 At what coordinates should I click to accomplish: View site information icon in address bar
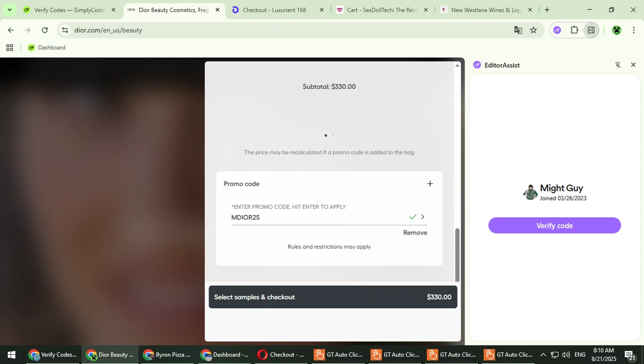[x=65, y=30]
